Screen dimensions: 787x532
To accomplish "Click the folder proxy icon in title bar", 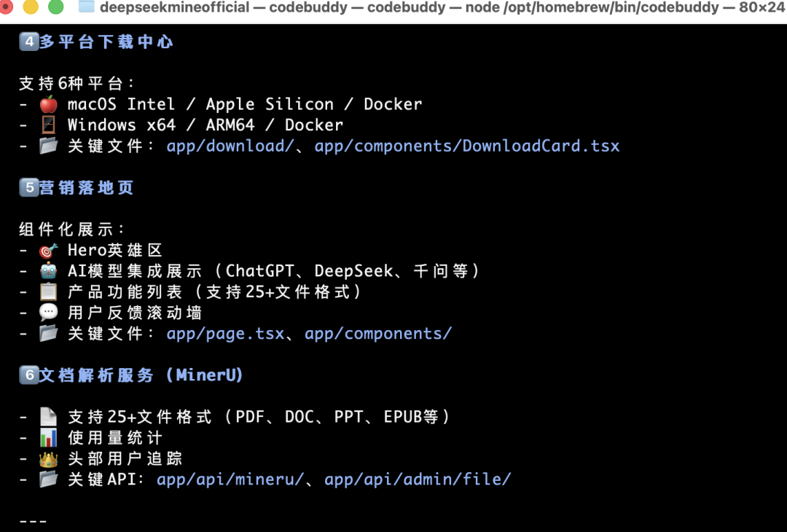I will click(x=86, y=7).
